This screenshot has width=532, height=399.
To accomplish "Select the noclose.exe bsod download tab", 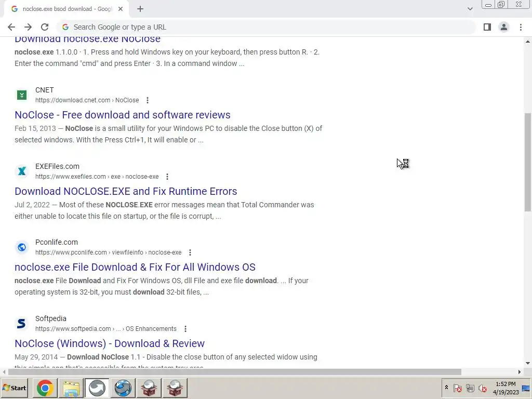I will (x=66, y=9).
